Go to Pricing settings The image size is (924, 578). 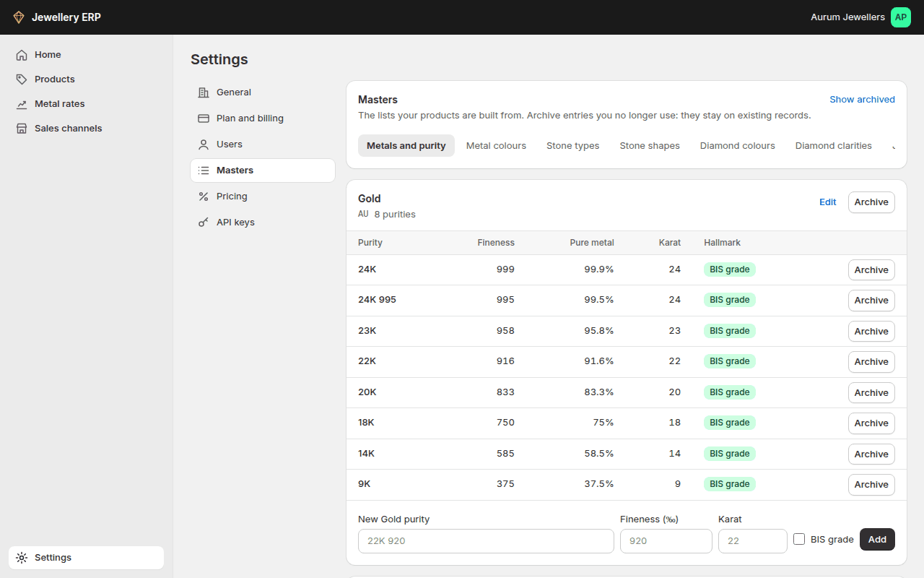pos(263,197)
